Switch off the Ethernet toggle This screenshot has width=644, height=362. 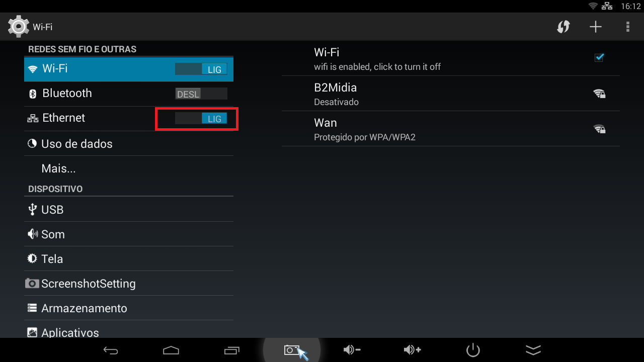tap(201, 119)
